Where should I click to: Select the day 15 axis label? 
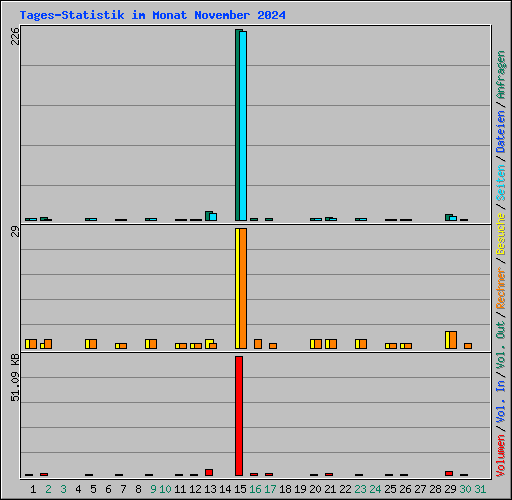click(240, 489)
